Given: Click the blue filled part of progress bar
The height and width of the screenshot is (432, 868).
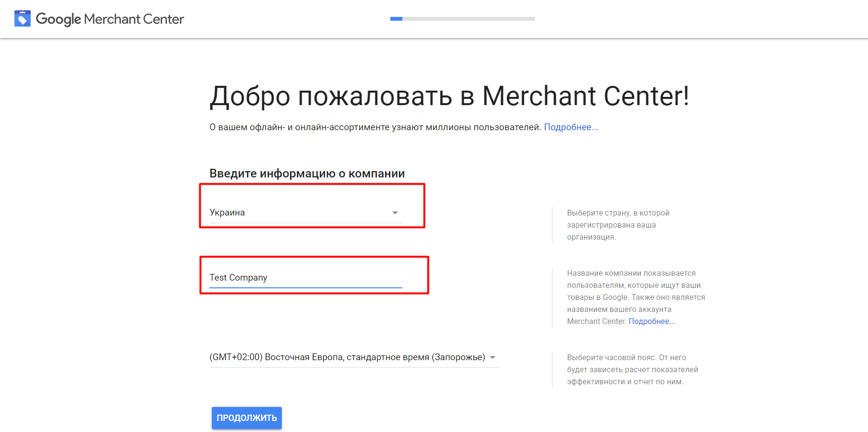Looking at the screenshot, I should point(396,19).
